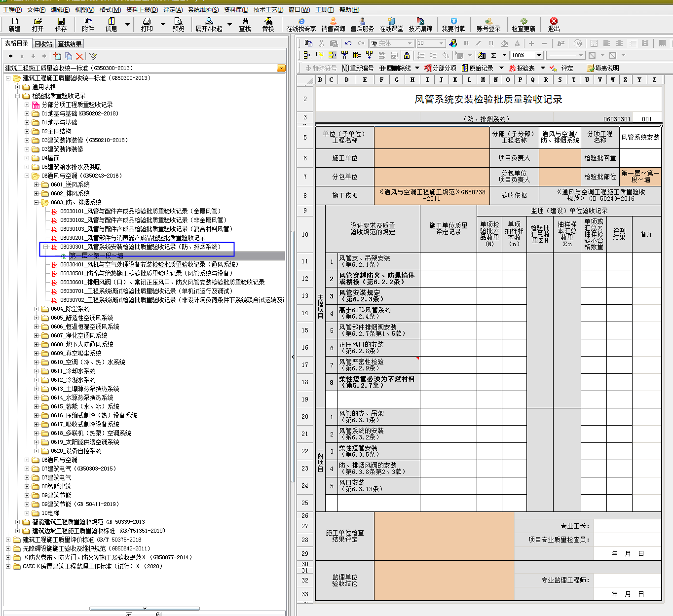Expand the 通用表格 folder

click(18, 87)
